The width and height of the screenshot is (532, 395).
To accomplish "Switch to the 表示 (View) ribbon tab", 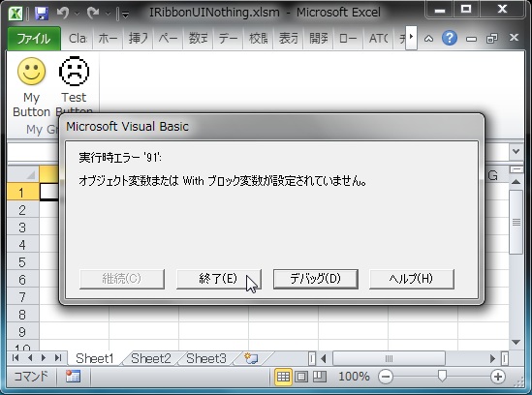I will [289, 39].
